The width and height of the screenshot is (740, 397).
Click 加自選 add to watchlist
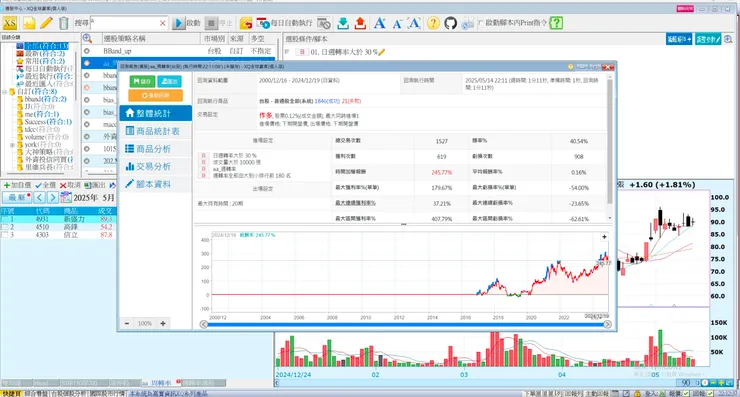17,185
